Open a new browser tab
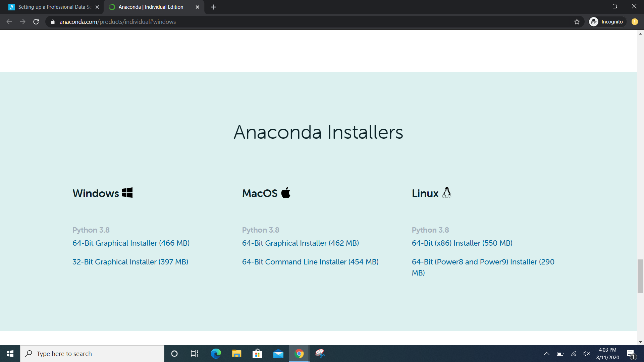This screenshot has width=644, height=362. coord(213,7)
